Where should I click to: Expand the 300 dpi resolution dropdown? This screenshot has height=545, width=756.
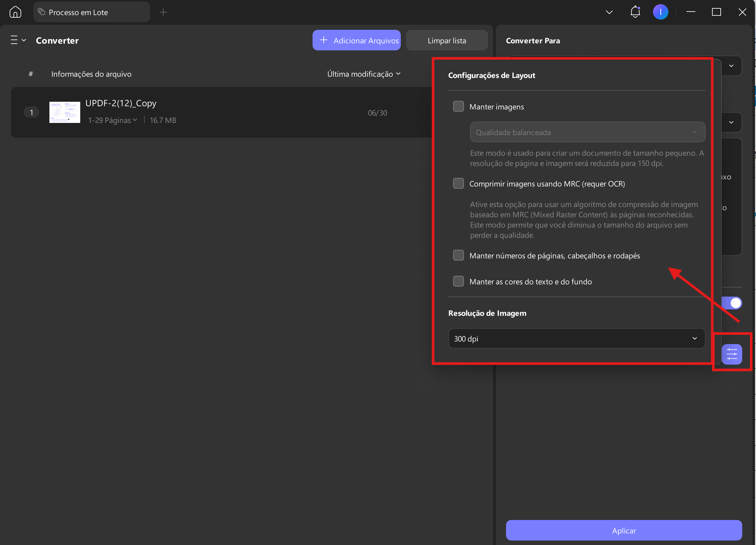576,338
